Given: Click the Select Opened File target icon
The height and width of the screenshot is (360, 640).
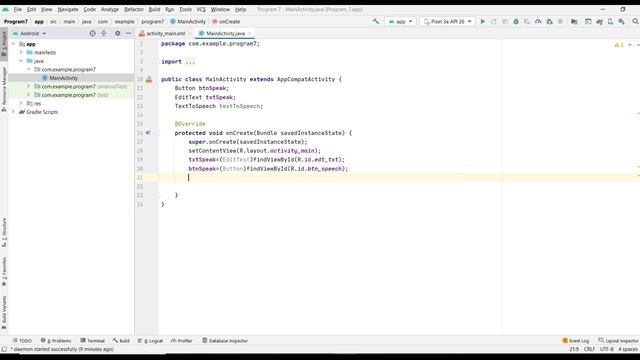Looking at the screenshot, I should pyautogui.click(x=92, y=33).
